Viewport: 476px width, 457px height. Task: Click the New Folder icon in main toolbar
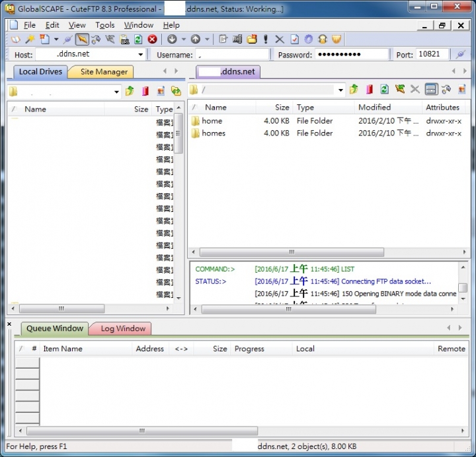[252, 40]
